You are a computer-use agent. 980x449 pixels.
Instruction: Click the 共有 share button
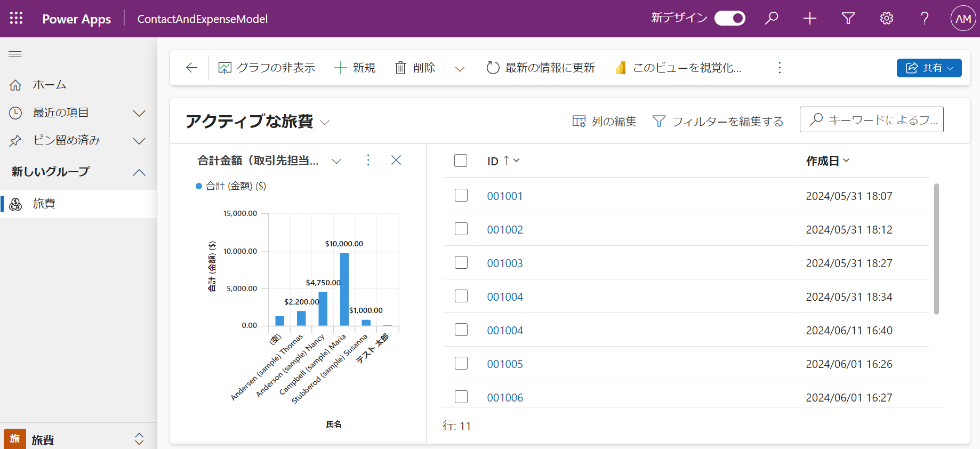click(929, 68)
